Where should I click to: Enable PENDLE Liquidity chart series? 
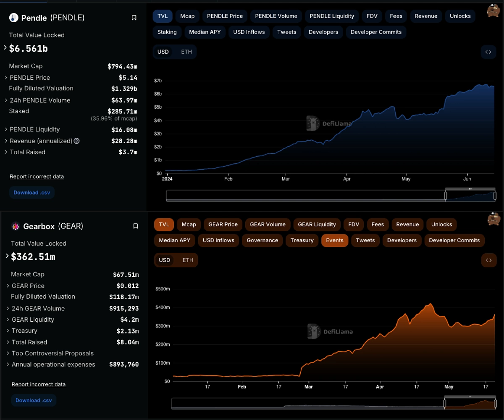[332, 16]
